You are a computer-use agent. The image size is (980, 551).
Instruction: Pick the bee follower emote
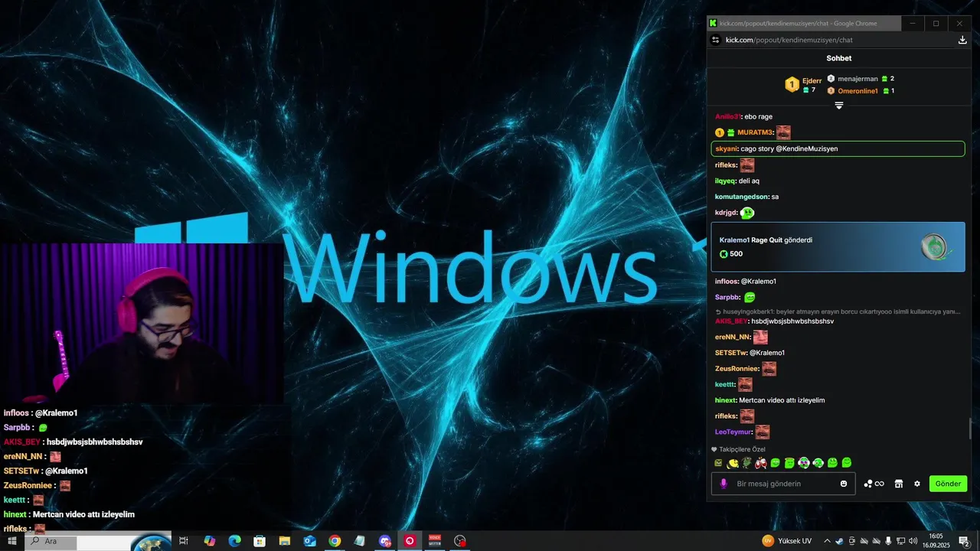[733, 464]
